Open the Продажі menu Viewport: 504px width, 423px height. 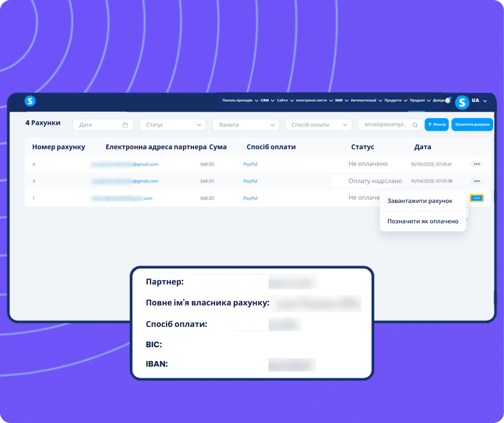pos(420,100)
